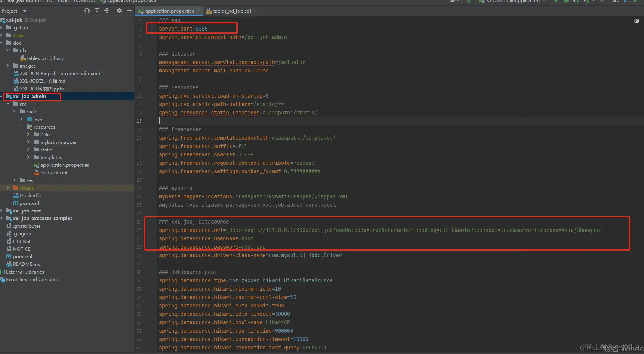The image size is (644, 354).
Task: Expand the test folder
Action: tap(15, 180)
